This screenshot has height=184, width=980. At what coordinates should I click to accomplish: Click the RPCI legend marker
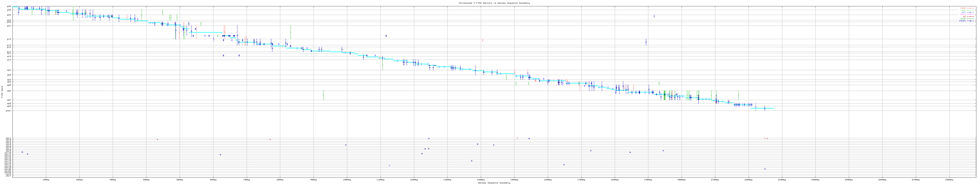pos(971,15)
